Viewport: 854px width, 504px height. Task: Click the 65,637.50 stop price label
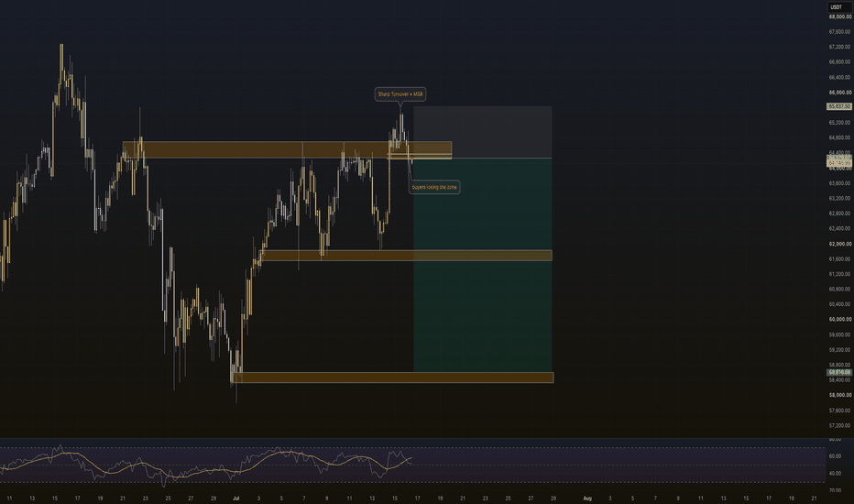(839, 106)
